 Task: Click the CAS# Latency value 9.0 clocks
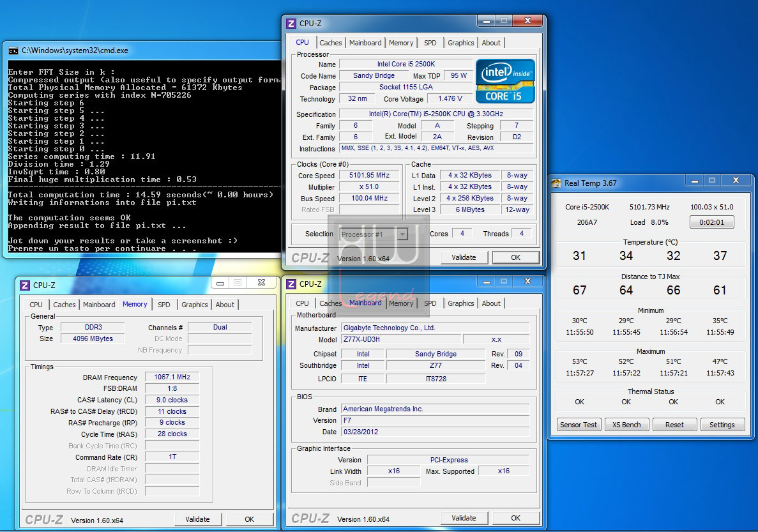[172, 400]
